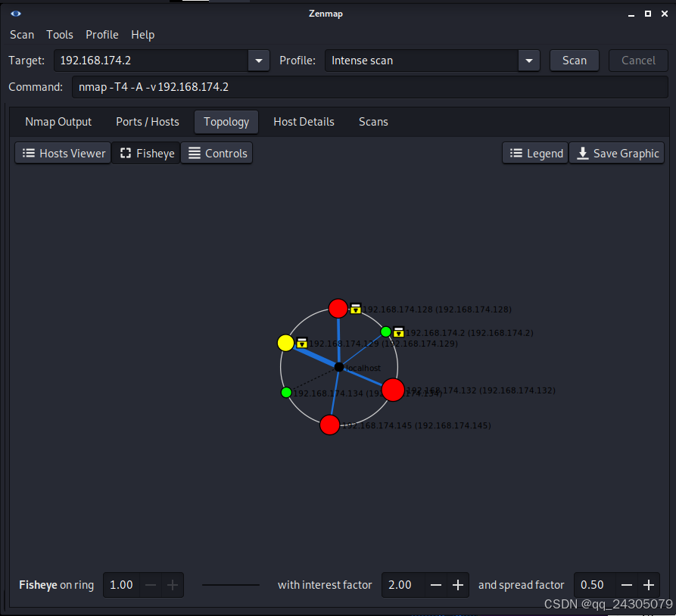The width and height of the screenshot is (676, 616).
Task: Click the Fisheye ring slider track
Action: pos(231,585)
